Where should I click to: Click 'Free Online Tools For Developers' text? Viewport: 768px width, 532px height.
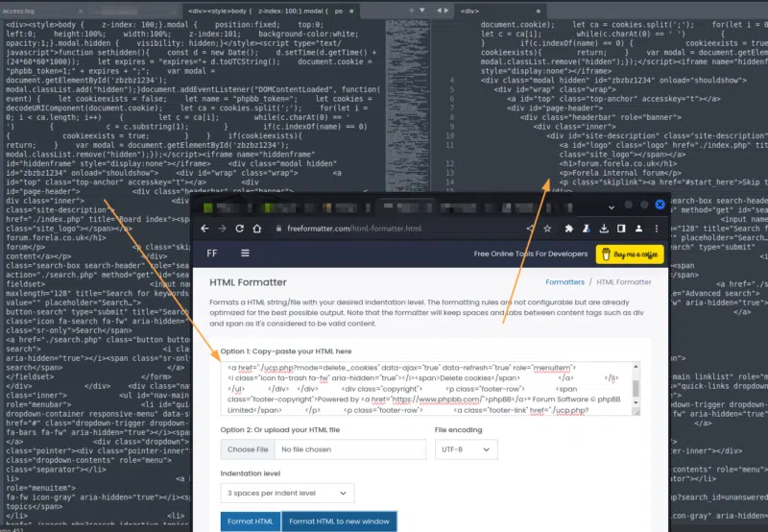click(x=531, y=254)
